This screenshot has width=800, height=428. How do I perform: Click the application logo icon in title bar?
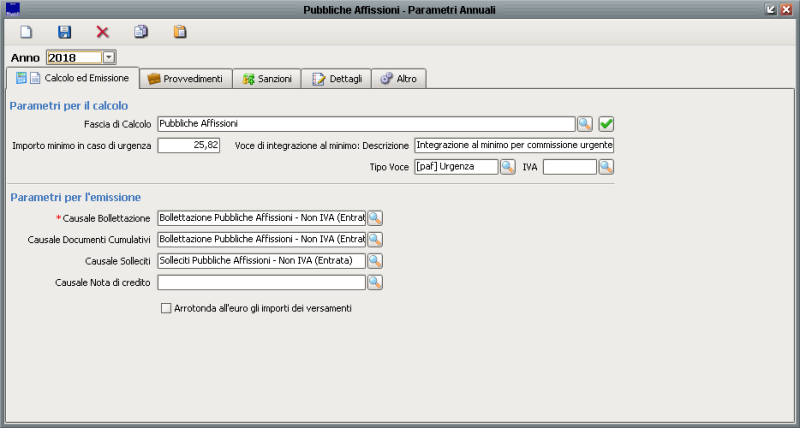(12, 9)
